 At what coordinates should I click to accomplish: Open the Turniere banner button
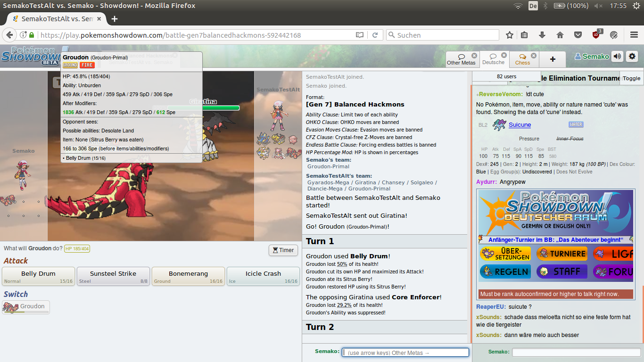[x=561, y=254]
